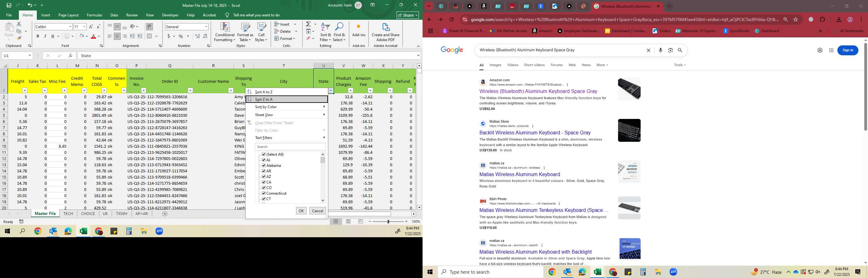The height and width of the screenshot is (278, 868).
Task: Uncheck the AL filter checkbox
Action: (264, 160)
